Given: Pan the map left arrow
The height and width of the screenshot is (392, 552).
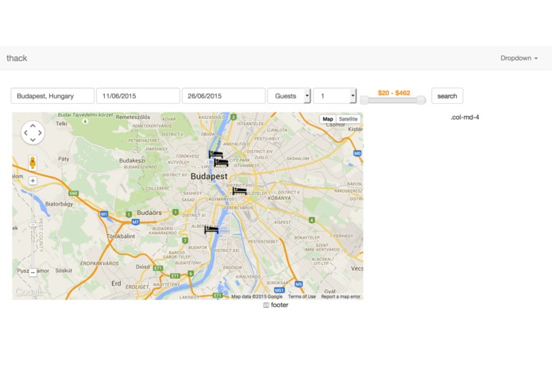Looking at the screenshot, I should (25, 133).
